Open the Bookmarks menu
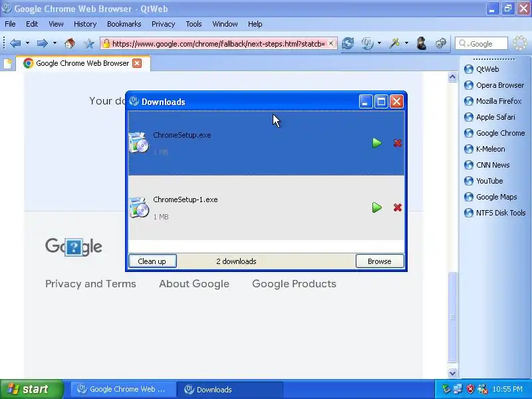Screen dimensions: 532x399 pos(124,24)
